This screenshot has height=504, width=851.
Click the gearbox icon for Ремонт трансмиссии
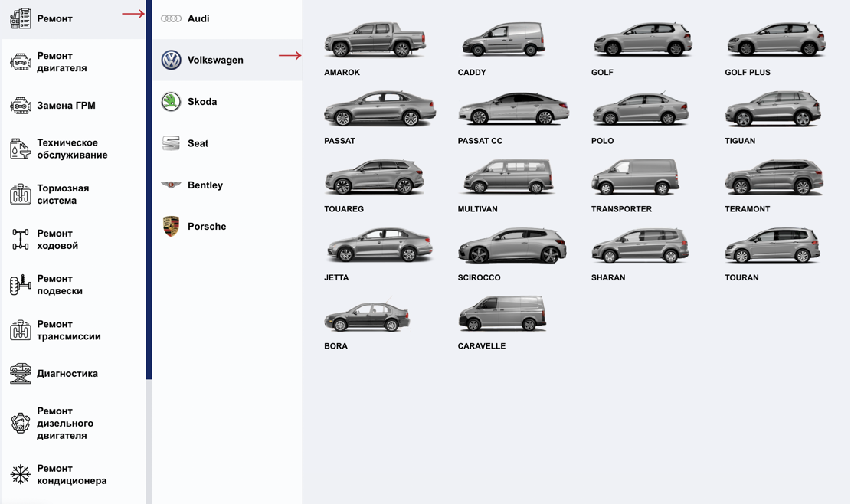21,330
